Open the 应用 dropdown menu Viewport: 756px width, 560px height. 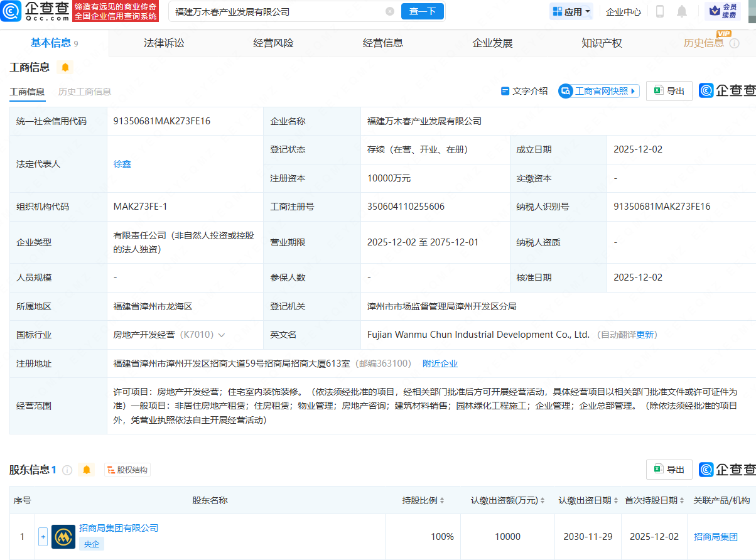click(x=571, y=11)
